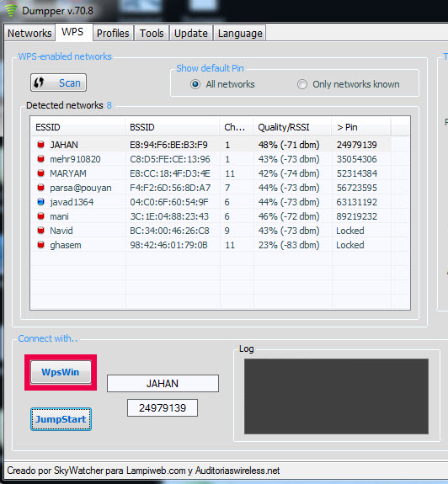
Task: Click BSSID BC:34:00:46:26:C8
Action: point(169,231)
